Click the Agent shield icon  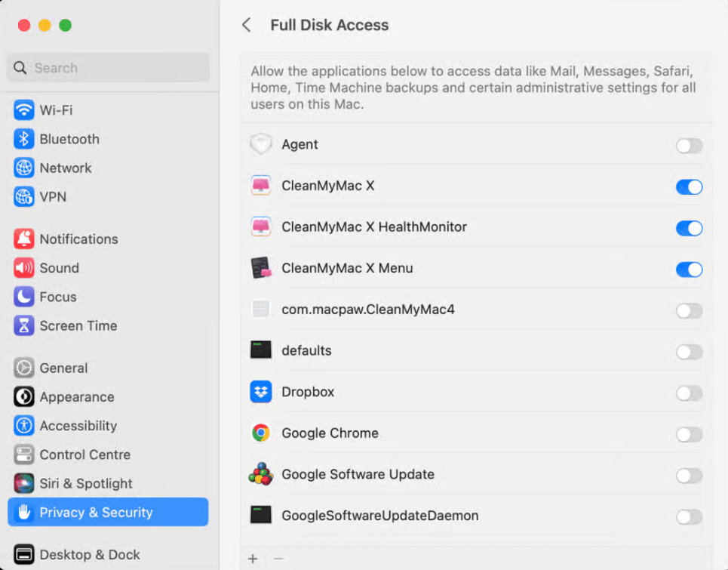260,144
